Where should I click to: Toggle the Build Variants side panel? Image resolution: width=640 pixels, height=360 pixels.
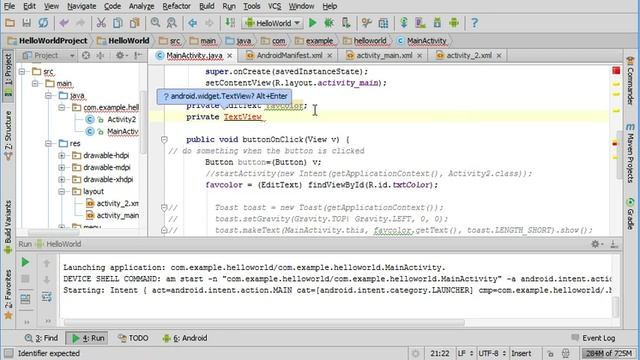[x=8, y=227]
